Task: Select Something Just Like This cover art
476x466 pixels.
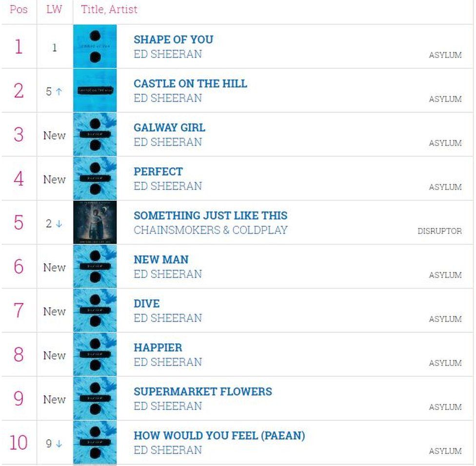Action: (95, 222)
